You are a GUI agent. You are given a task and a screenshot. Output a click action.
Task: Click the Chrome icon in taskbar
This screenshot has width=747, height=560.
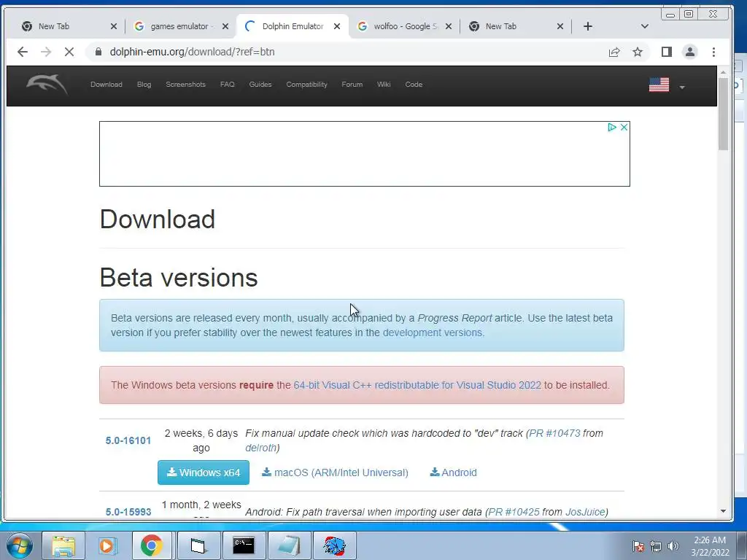click(152, 545)
